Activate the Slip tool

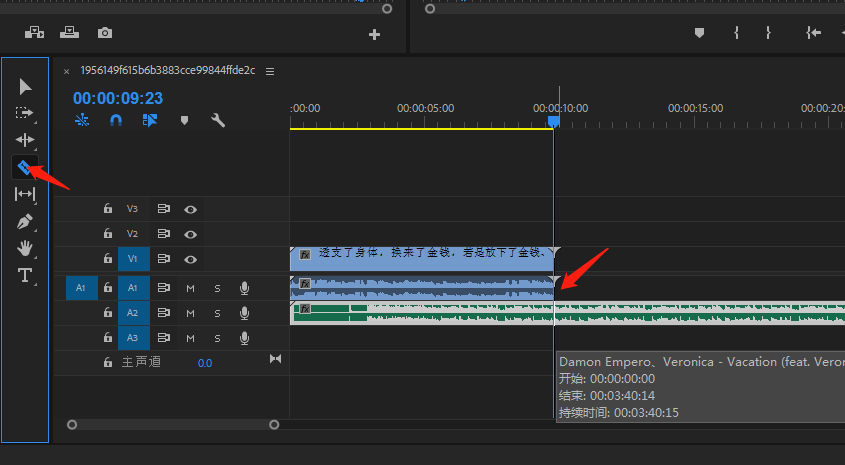(25, 194)
